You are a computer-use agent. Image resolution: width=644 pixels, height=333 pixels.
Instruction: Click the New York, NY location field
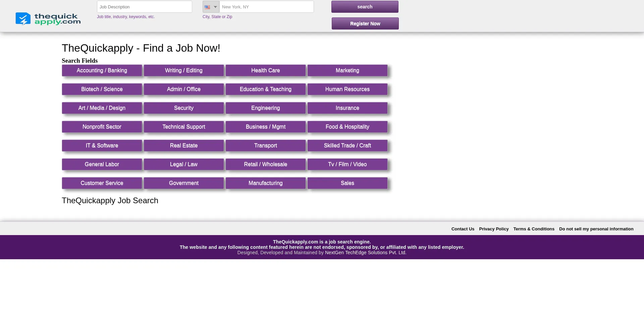coord(266,7)
